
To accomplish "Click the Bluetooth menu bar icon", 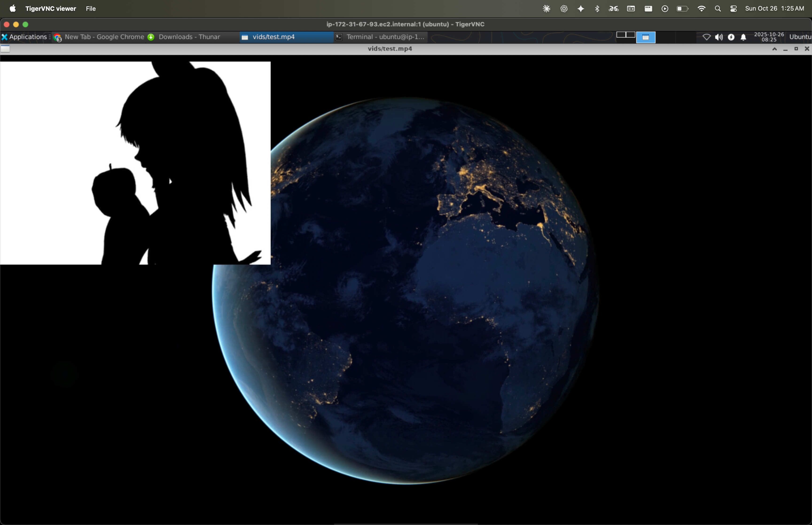I will click(x=597, y=8).
